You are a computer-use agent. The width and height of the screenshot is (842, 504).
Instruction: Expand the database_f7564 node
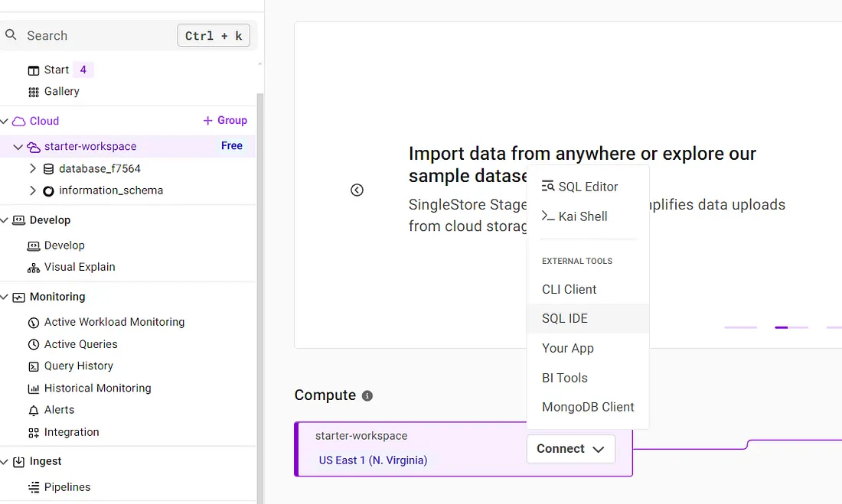[33, 168]
